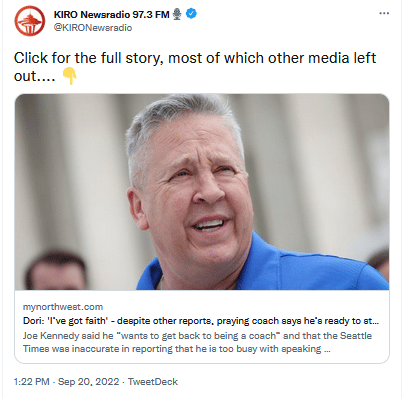Image resolution: width=414 pixels, height=399 pixels.
Task: Click the white card footer below the photo
Action: click(x=202, y=326)
